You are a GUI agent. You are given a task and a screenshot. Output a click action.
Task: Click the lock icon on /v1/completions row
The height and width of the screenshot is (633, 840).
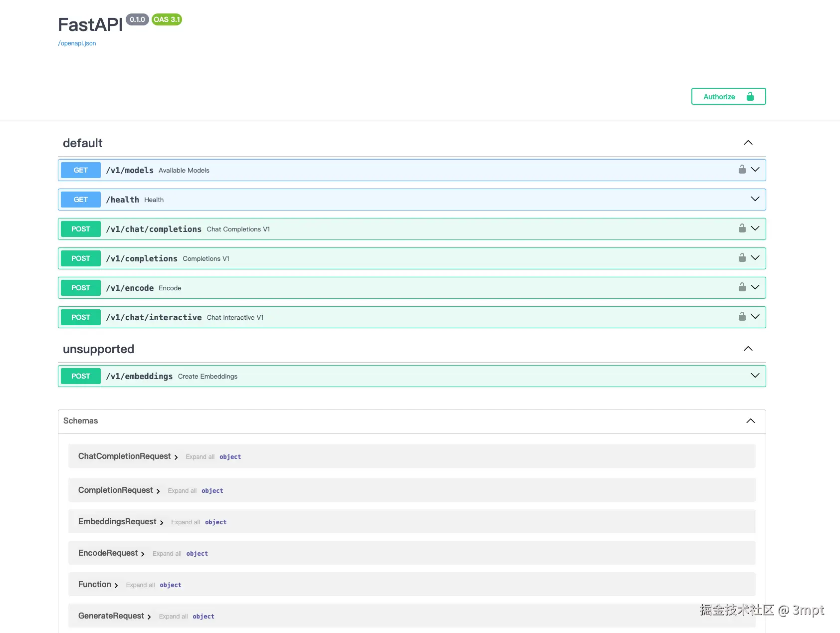pos(742,258)
